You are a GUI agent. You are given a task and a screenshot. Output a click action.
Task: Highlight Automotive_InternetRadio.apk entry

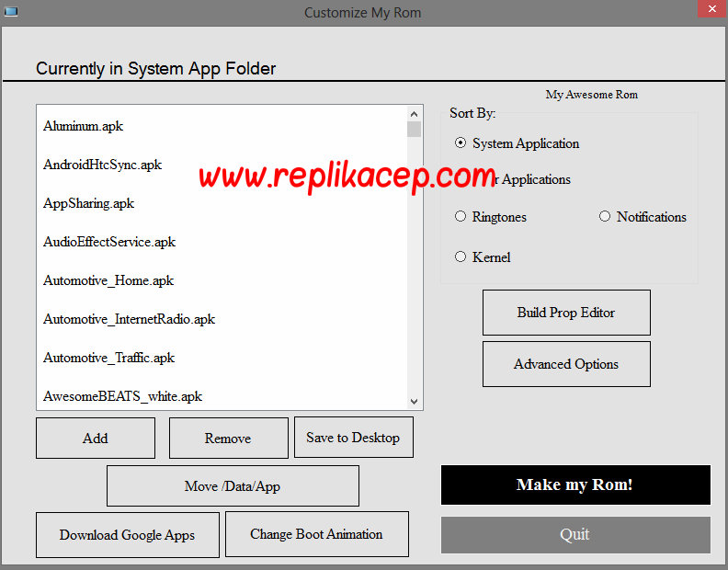129,319
